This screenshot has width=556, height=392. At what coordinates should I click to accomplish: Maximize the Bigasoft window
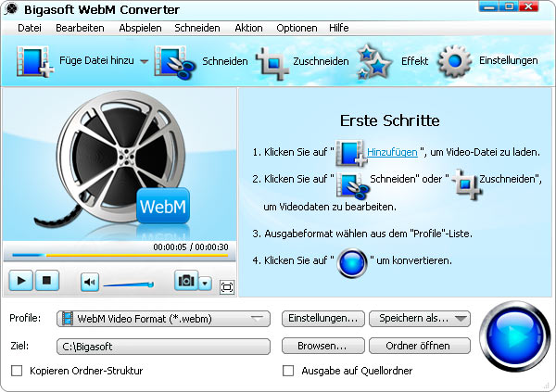pyautogui.click(x=509, y=6)
